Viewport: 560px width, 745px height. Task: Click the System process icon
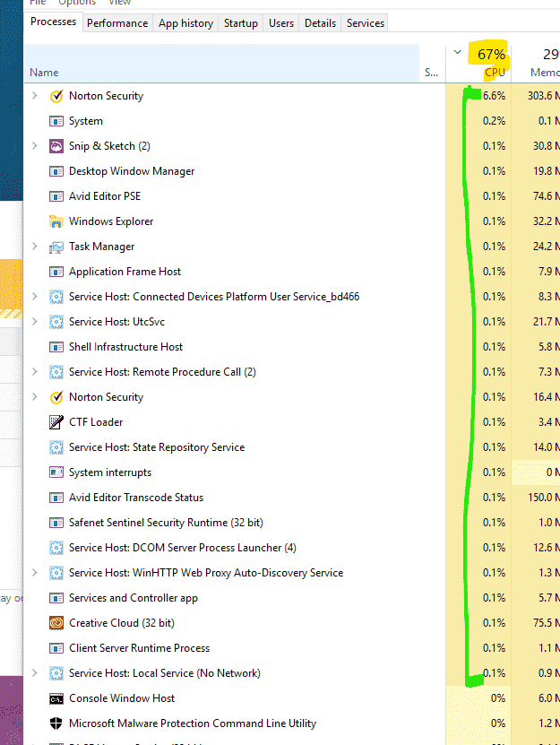click(56, 121)
